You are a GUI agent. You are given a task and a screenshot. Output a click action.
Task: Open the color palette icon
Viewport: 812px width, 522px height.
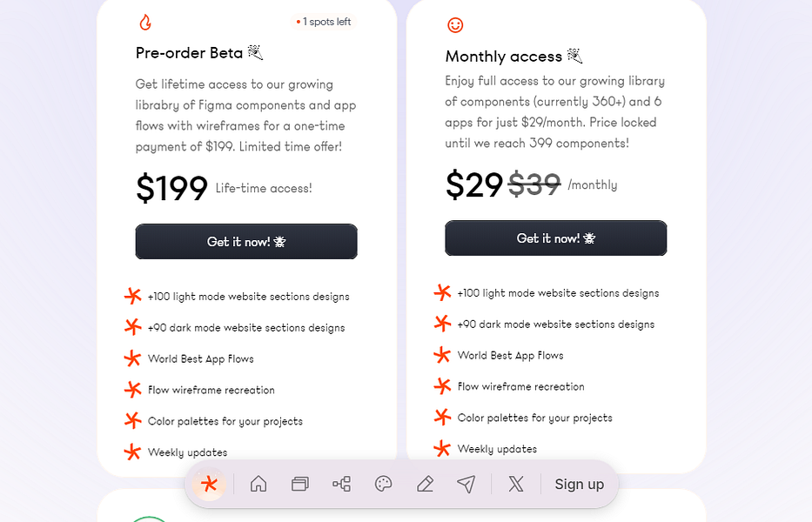pyautogui.click(x=384, y=484)
